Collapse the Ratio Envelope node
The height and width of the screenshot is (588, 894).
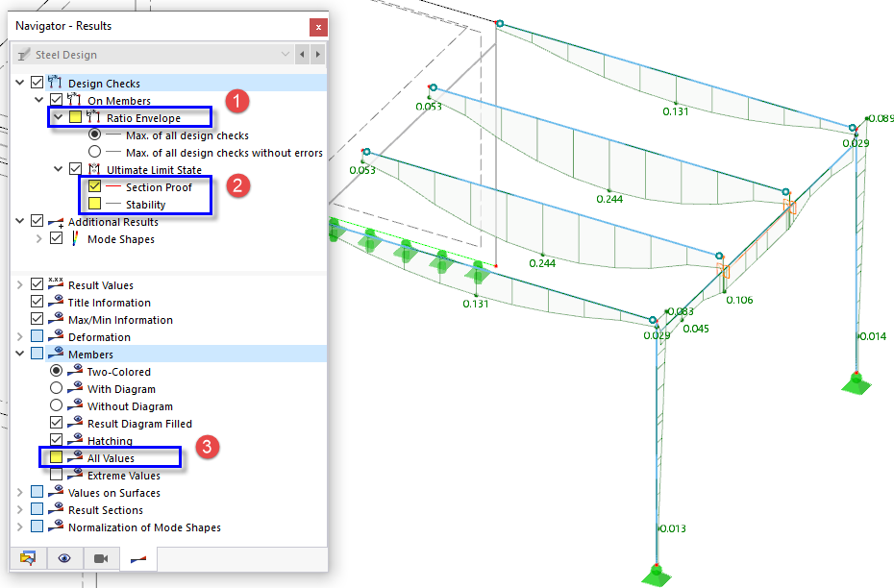point(58,117)
